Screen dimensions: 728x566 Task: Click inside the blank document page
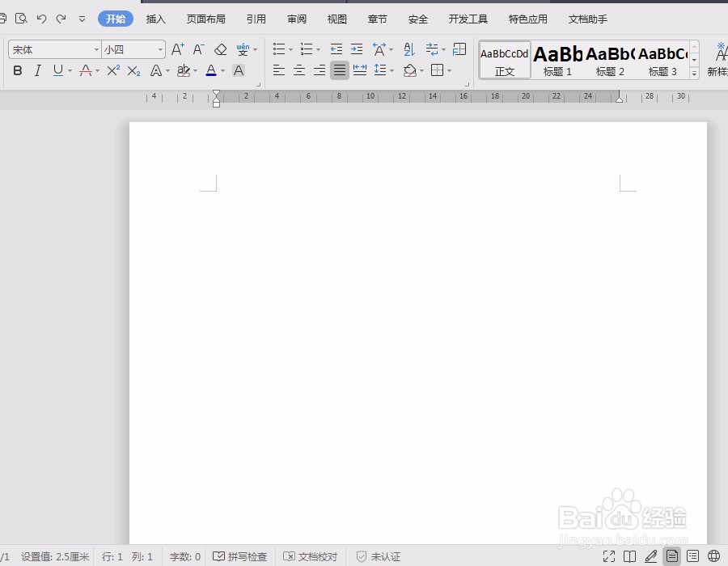point(418,332)
